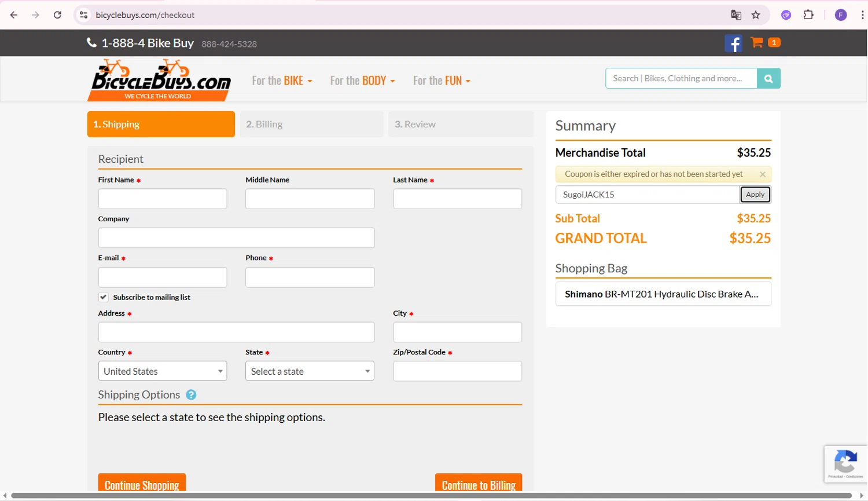
Task: Click the 888-424-5328 number text
Action: point(229,44)
